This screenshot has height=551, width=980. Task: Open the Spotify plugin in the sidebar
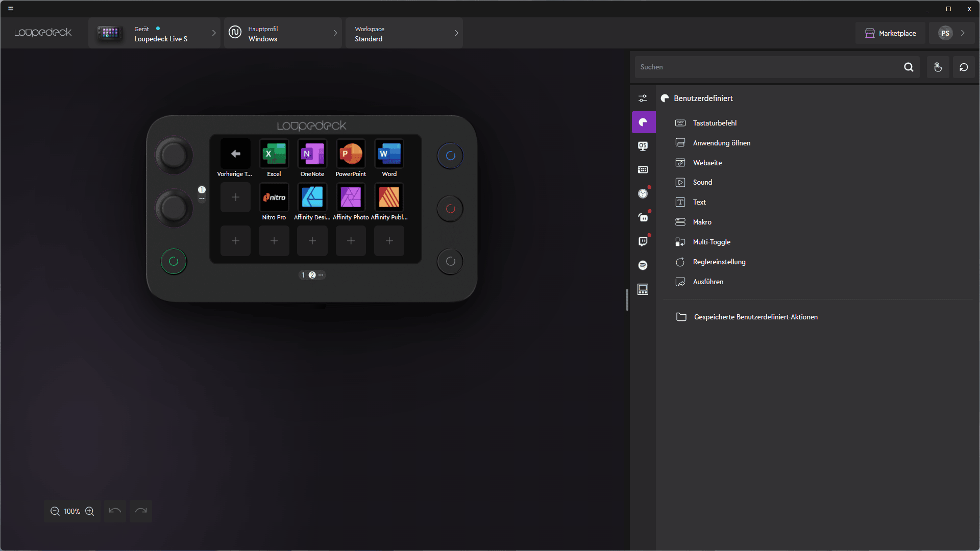643,265
